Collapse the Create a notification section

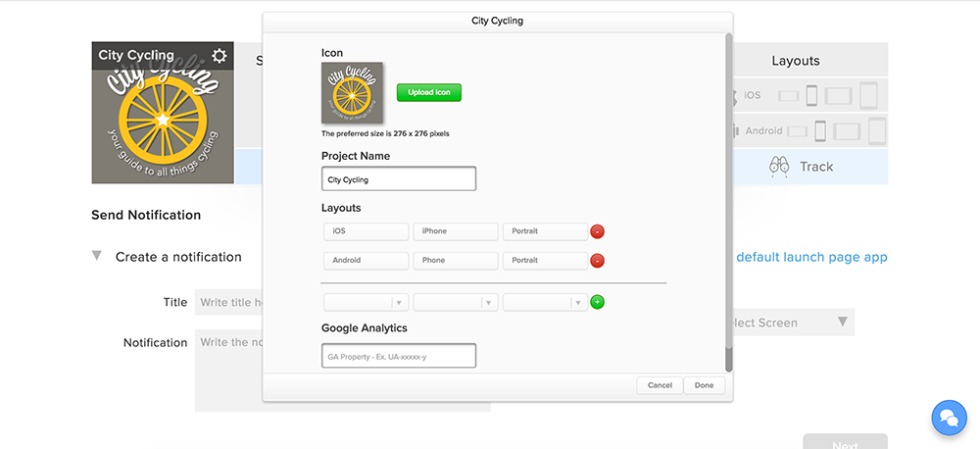coord(96,256)
